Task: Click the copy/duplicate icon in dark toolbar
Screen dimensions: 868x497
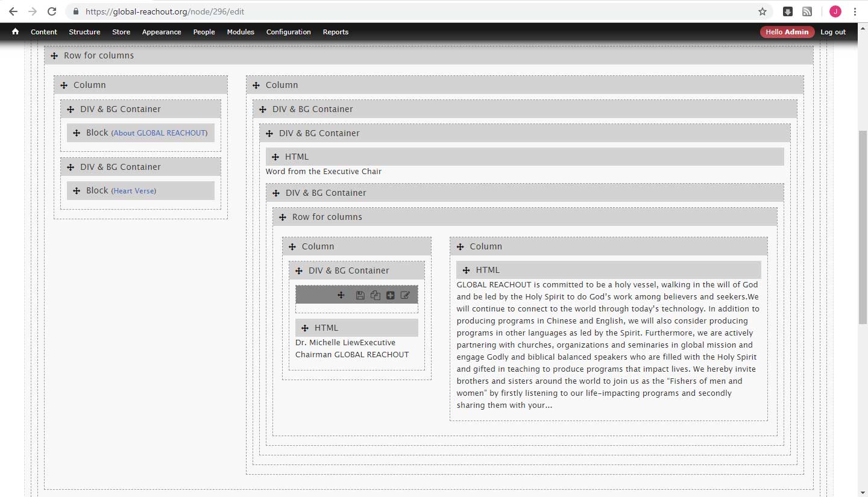Action: tap(375, 295)
